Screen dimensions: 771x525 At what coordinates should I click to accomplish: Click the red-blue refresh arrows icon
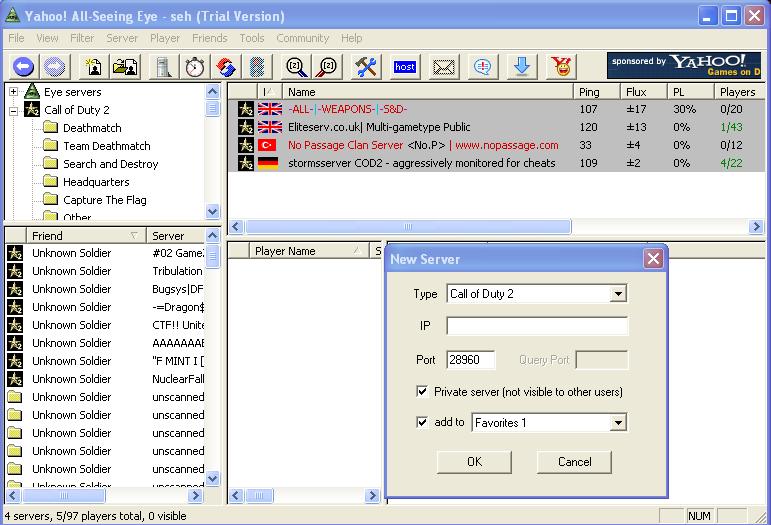coord(226,66)
